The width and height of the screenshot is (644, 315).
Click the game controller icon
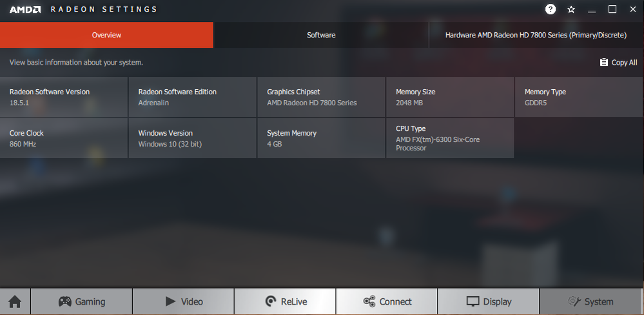coord(65,301)
